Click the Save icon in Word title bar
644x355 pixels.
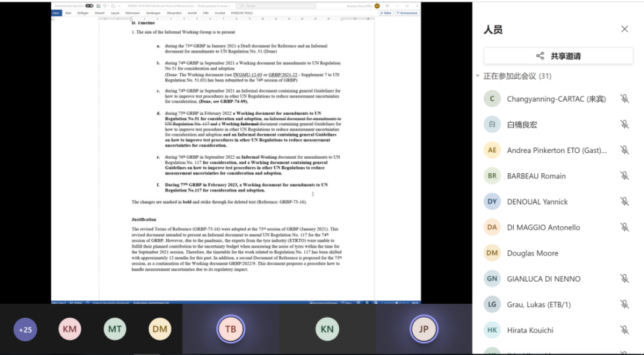(x=98, y=5)
